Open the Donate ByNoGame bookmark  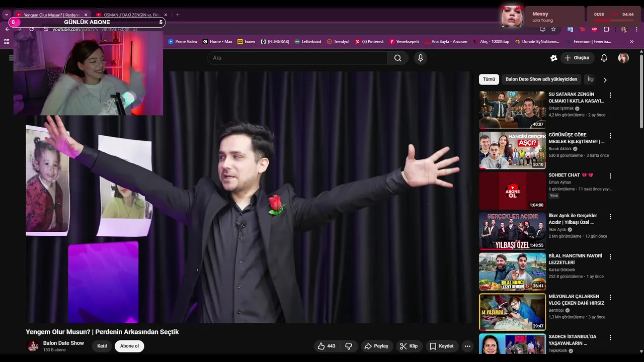coord(537,42)
